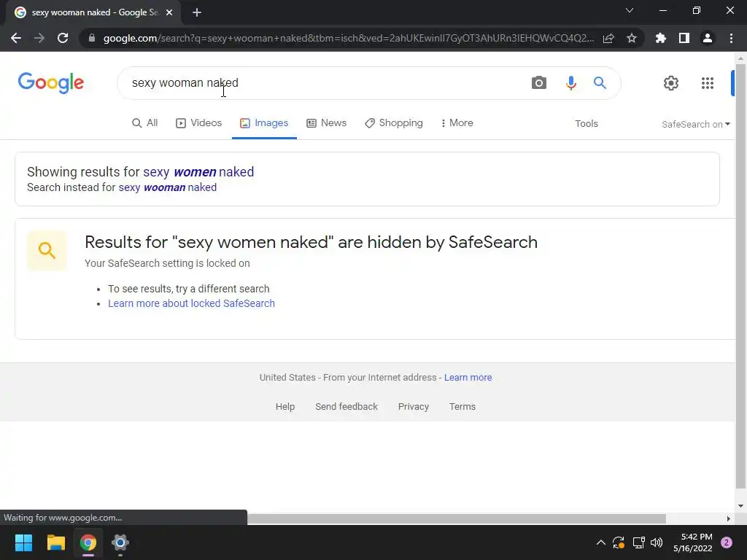Open the Chrome profile avatar

[x=708, y=38]
